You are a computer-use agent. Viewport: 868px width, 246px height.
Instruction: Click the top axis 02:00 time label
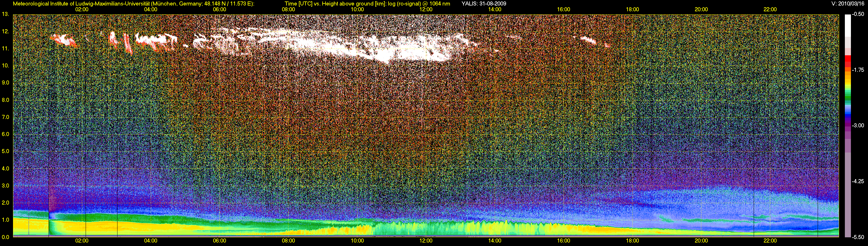[82, 10]
